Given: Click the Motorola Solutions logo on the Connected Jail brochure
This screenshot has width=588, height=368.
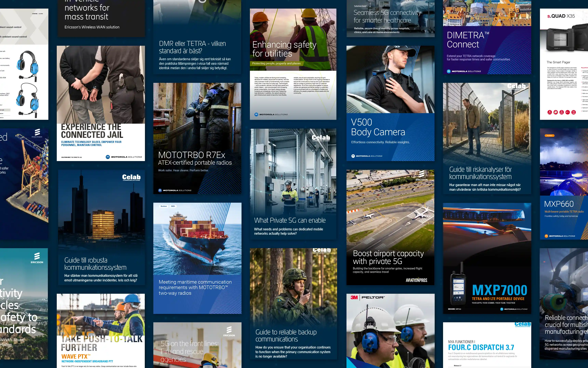Looking at the screenshot, I should (124, 157).
